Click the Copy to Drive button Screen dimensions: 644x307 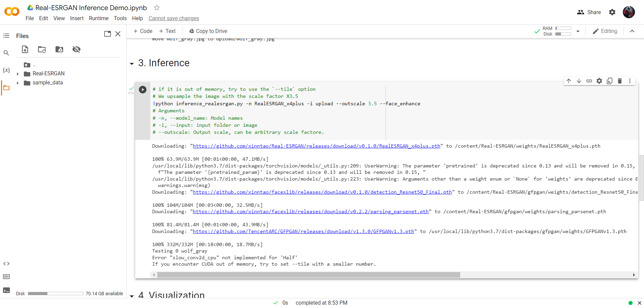(208, 31)
